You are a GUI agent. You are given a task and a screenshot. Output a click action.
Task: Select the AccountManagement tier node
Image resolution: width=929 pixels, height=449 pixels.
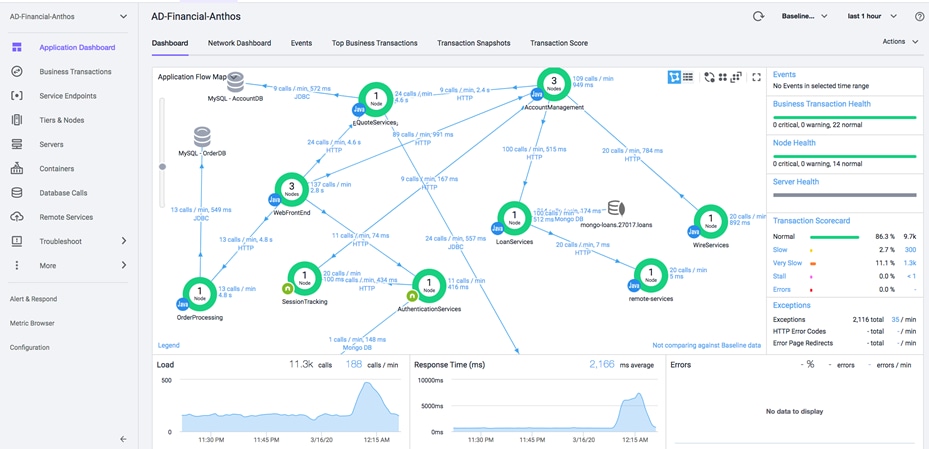553,84
